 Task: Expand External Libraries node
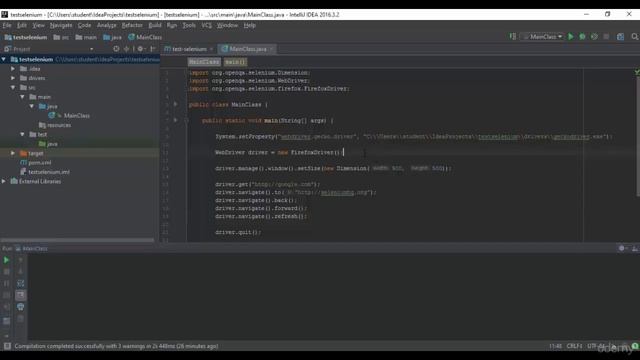pyautogui.click(x=4, y=181)
